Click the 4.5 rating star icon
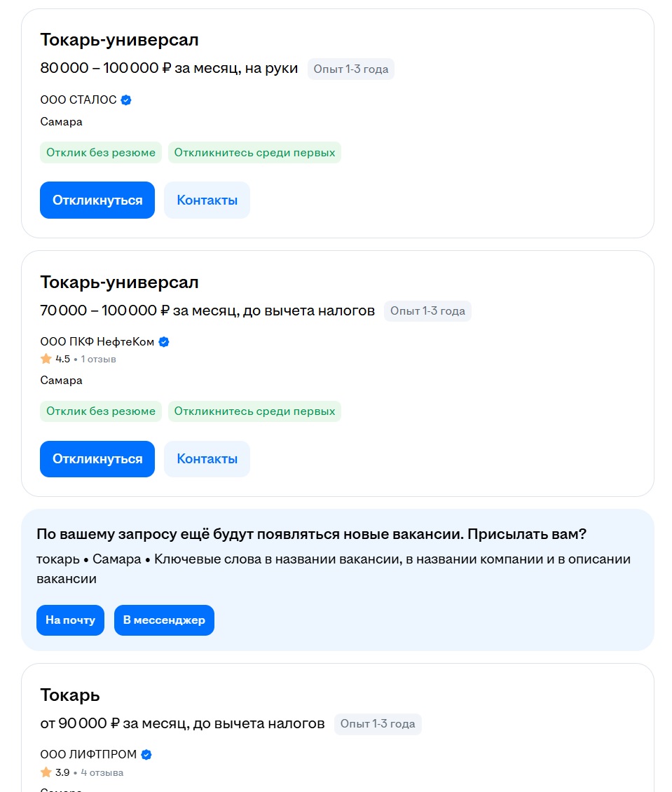 click(x=46, y=359)
